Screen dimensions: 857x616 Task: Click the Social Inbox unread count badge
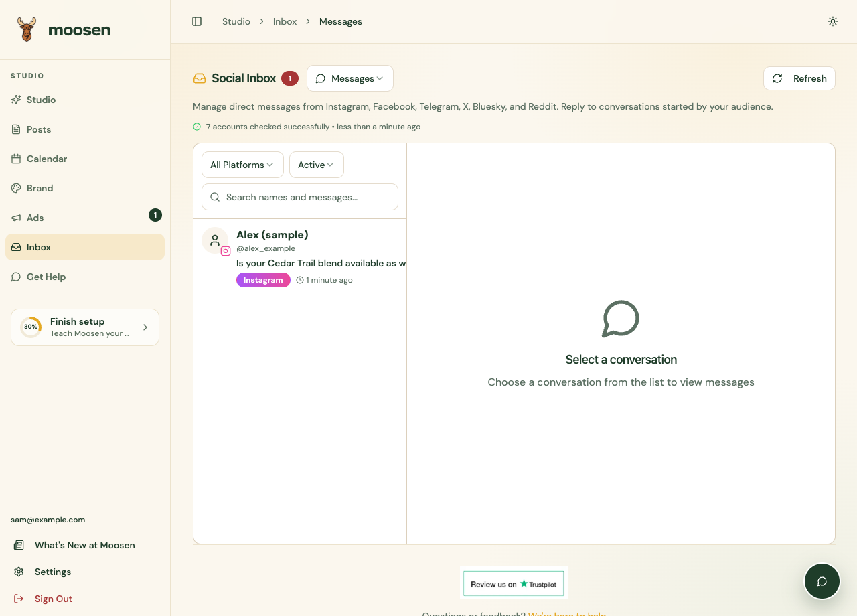(290, 78)
